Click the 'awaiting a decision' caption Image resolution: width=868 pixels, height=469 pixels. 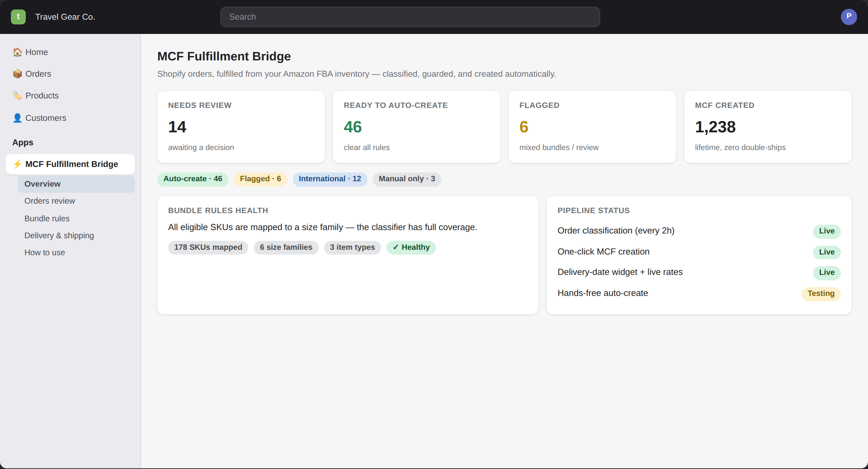(x=201, y=148)
